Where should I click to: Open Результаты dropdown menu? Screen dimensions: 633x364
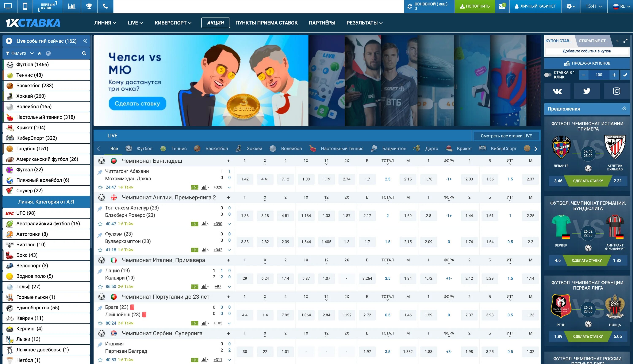364,23
